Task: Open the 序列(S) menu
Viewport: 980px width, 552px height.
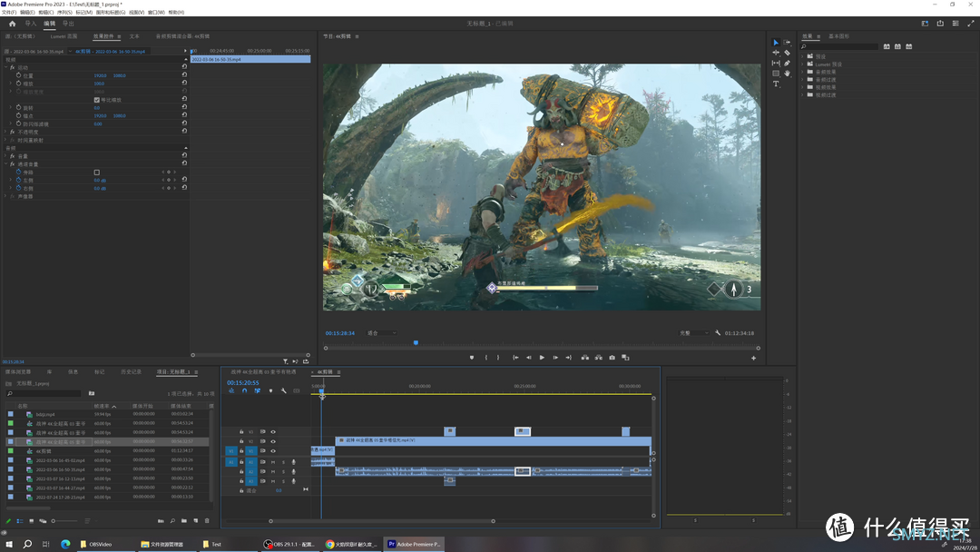Action: point(64,13)
